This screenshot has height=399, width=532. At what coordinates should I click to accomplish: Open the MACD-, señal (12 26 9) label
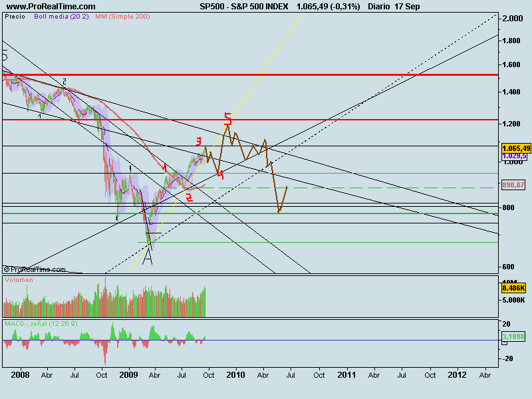(41, 324)
